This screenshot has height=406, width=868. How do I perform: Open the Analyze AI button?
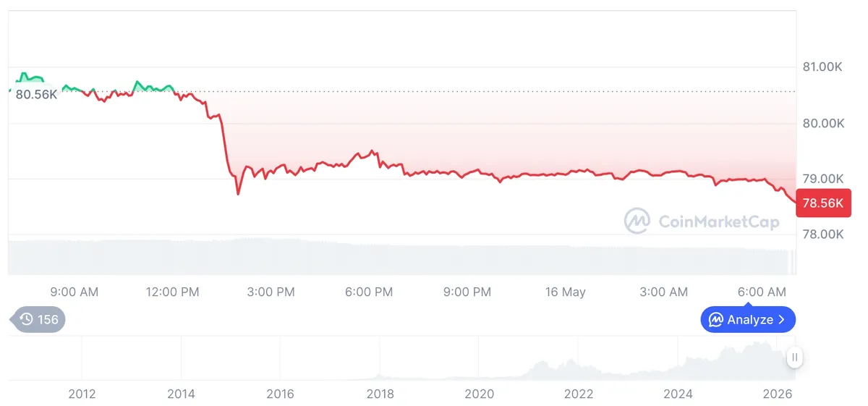point(748,319)
